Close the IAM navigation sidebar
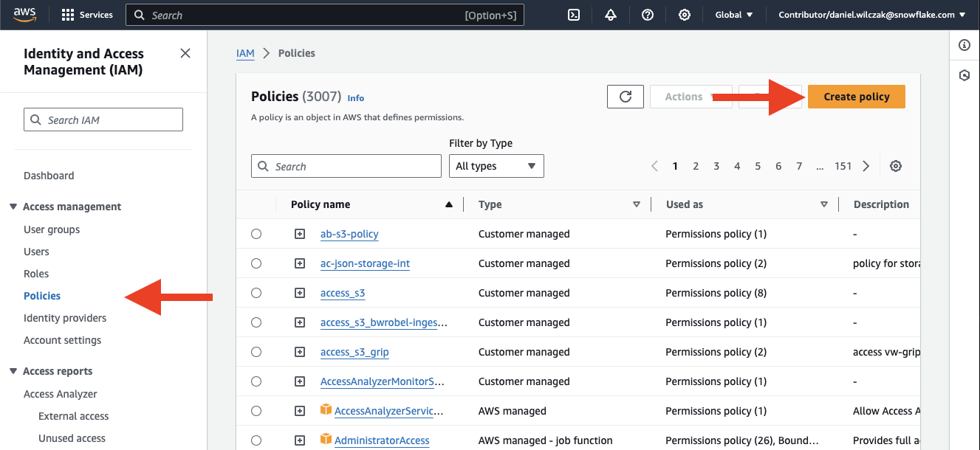 185,53
